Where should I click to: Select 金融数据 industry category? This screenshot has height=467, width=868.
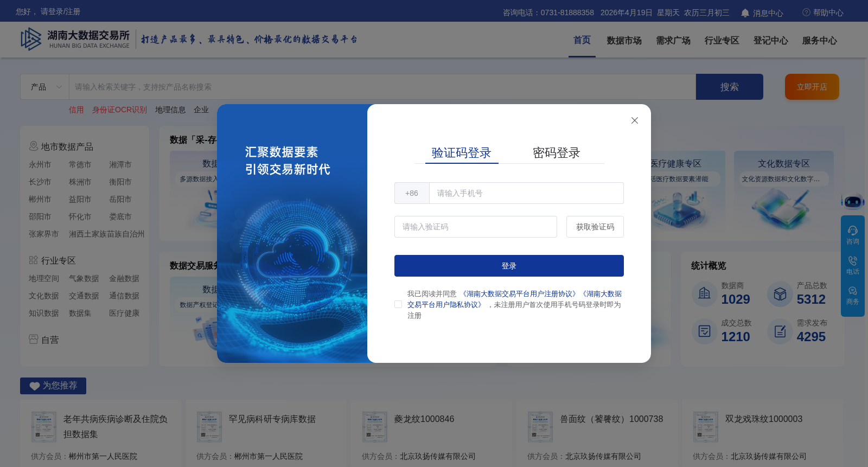tap(124, 278)
